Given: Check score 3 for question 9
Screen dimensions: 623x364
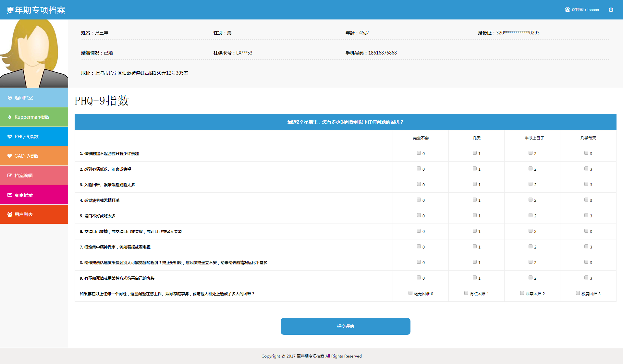Looking at the screenshot, I should (x=586, y=278).
